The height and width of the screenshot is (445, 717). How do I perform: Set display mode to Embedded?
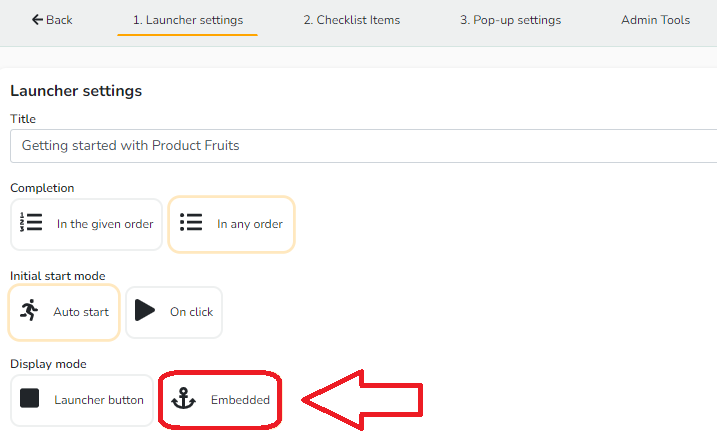click(220, 400)
